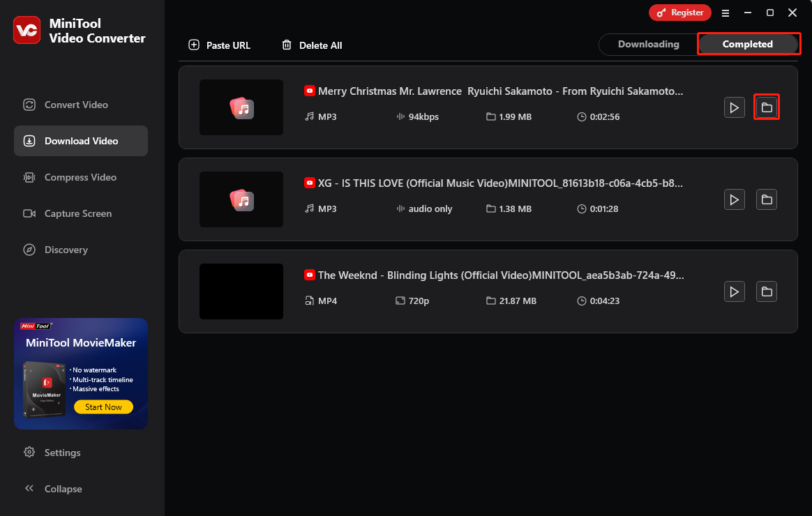The height and width of the screenshot is (516, 812).
Task: Click YouTube icon beside XG title
Action: [309, 183]
